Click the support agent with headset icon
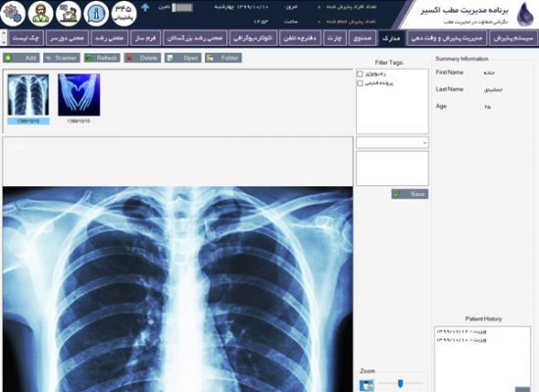The height and width of the screenshot is (392, 539). (41, 14)
